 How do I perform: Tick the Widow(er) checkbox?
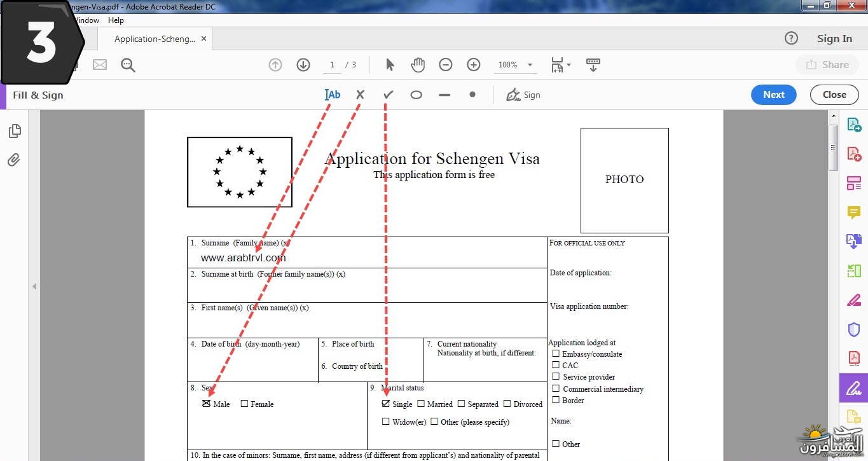point(385,421)
